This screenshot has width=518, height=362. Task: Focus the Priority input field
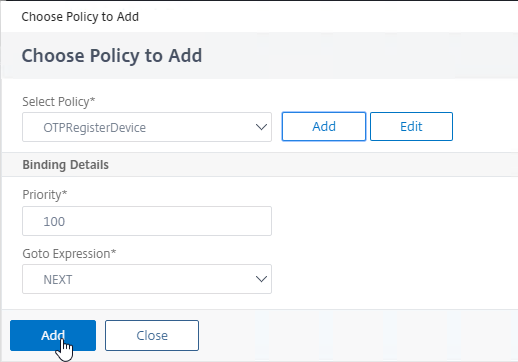(x=147, y=221)
